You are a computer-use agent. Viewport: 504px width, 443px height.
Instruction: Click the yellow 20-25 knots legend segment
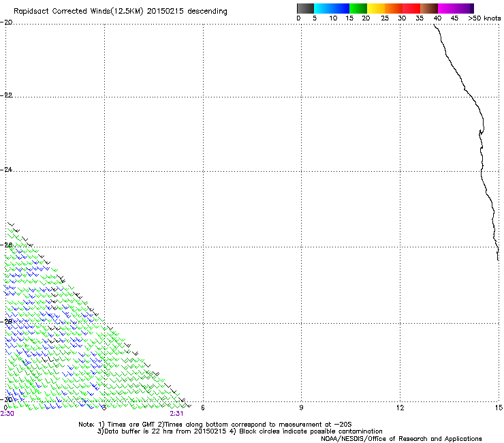(x=376, y=8)
